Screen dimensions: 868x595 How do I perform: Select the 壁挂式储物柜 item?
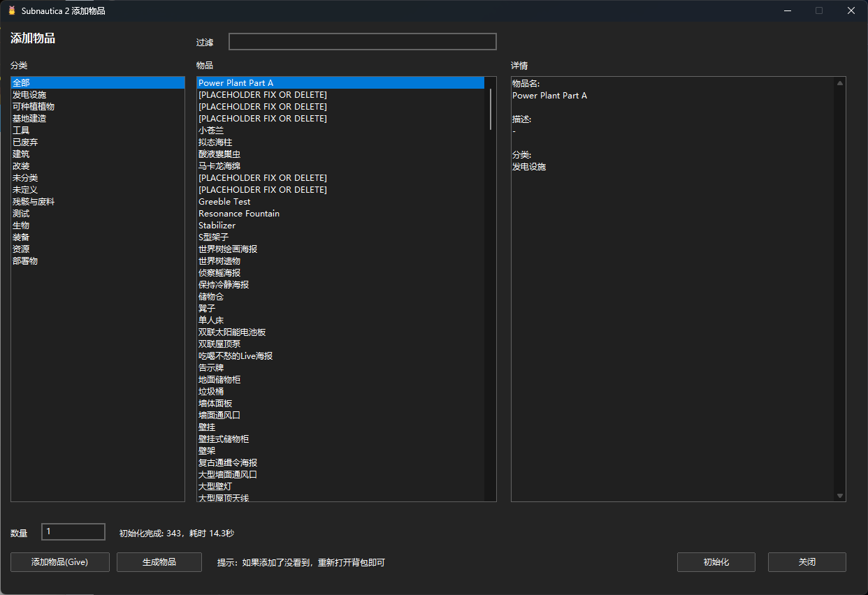[340, 439]
